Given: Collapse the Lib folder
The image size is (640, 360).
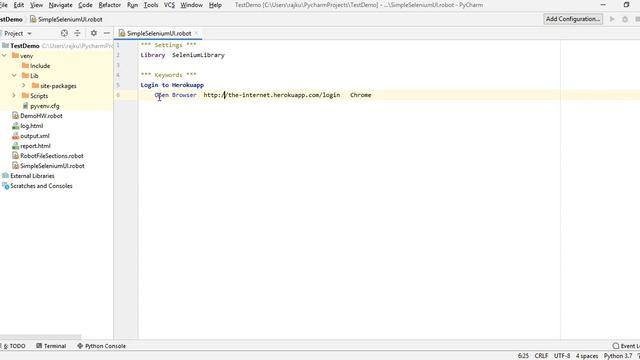Looking at the screenshot, I should click(x=14, y=76).
